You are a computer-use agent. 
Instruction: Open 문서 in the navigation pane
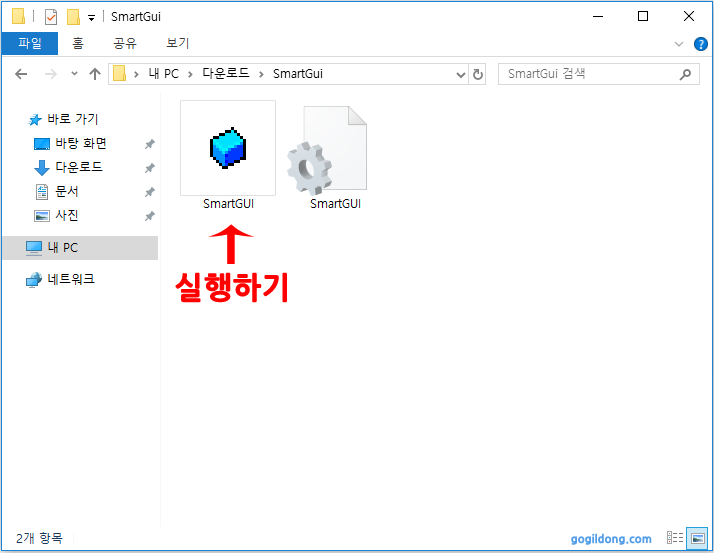[x=57, y=191]
